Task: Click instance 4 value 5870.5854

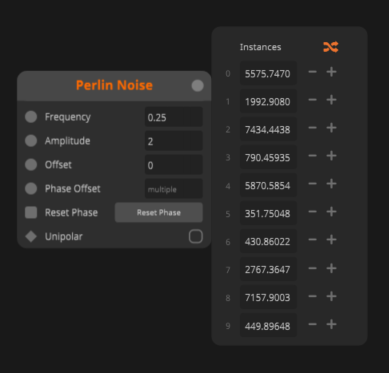Action: [x=268, y=185]
